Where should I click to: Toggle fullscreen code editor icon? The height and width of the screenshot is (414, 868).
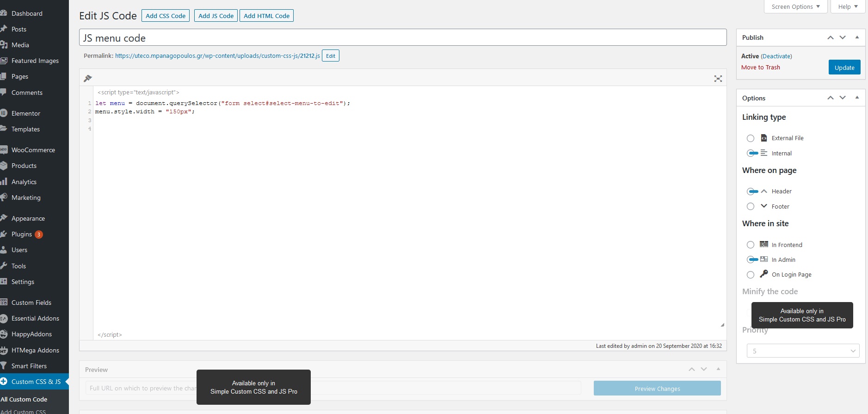[x=718, y=79]
